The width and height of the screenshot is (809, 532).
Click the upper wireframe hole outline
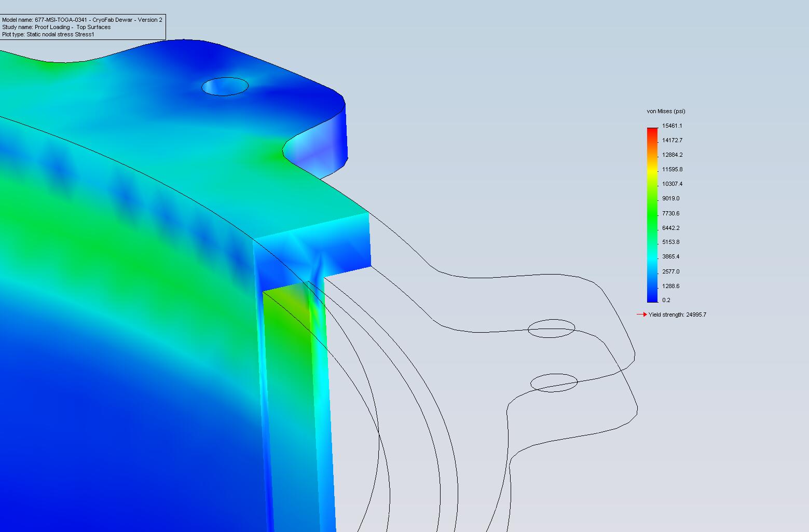tap(551, 329)
